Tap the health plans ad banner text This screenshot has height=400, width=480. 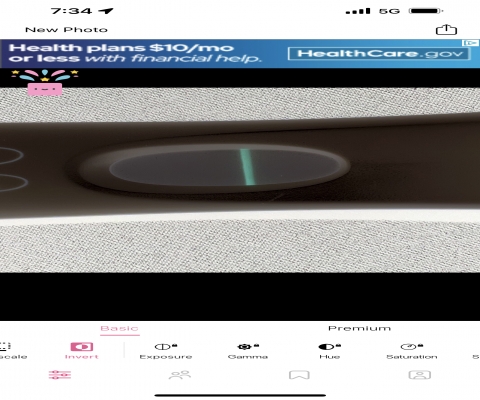point(135,53)
